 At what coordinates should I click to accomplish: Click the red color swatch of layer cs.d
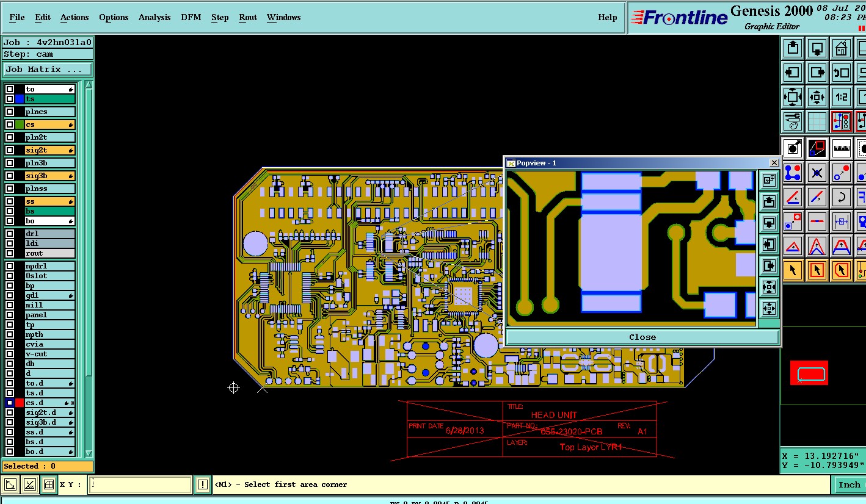point(20,403)
